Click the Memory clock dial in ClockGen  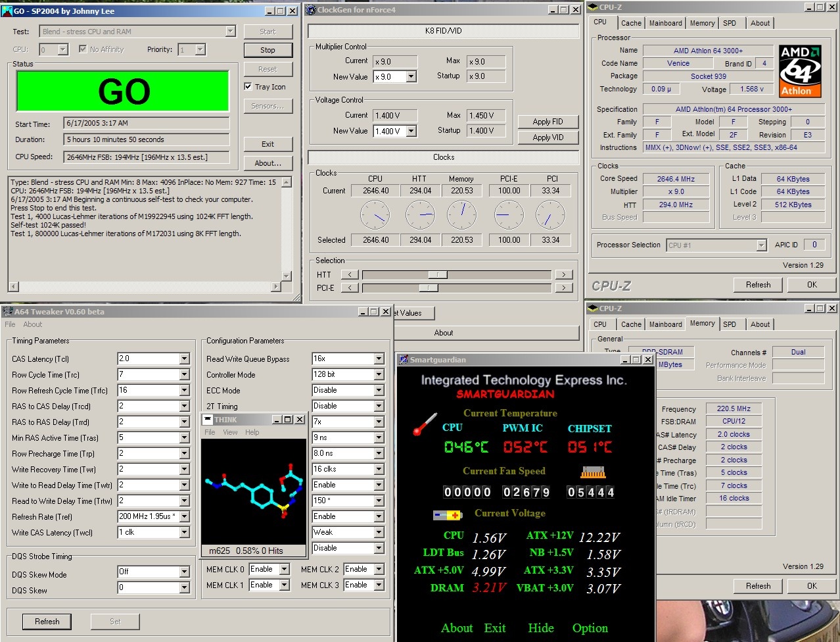[x=461, y=215]
